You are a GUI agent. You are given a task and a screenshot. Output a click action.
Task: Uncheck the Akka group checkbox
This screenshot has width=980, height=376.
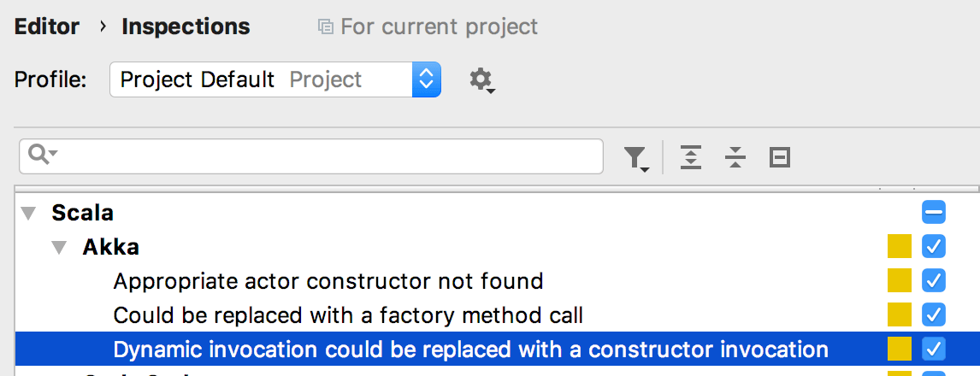pyautogui.click(x=934, y=247)
